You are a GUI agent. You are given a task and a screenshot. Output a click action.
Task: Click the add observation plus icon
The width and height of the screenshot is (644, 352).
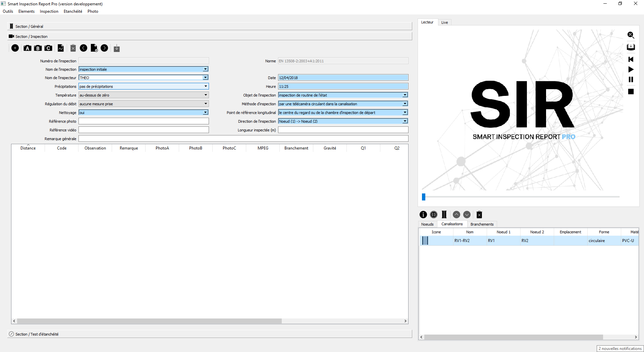tap(15, 48)
